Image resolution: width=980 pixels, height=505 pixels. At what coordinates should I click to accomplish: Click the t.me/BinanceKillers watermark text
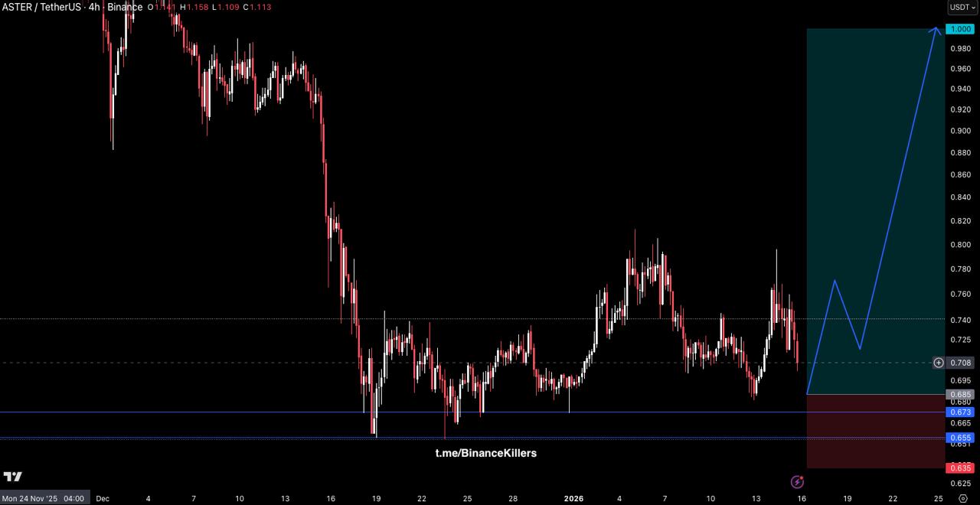pos(486,453)
